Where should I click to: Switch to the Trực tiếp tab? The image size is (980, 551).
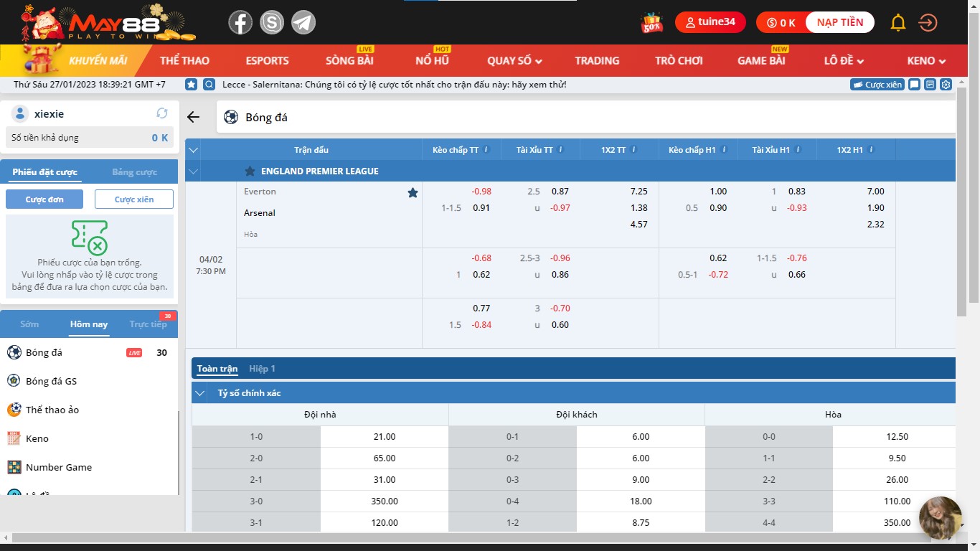pyautogui.click(x=149, y=324)
